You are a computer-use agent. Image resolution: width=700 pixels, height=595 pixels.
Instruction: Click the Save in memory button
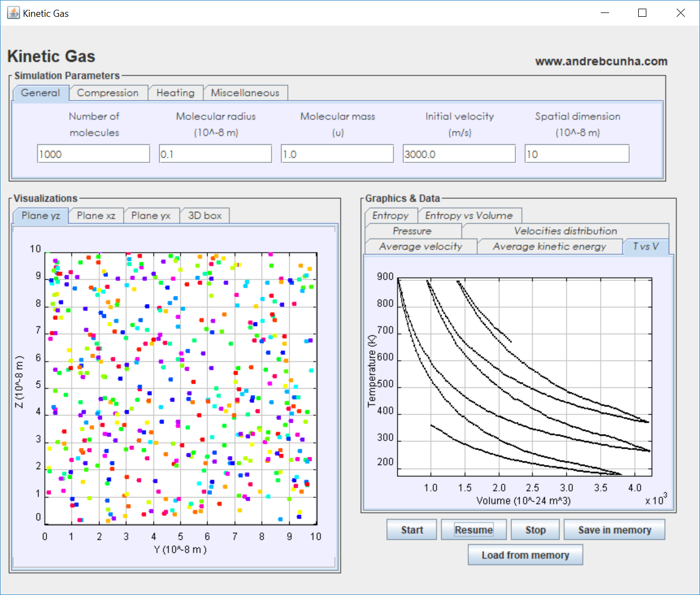coord(614,530)
